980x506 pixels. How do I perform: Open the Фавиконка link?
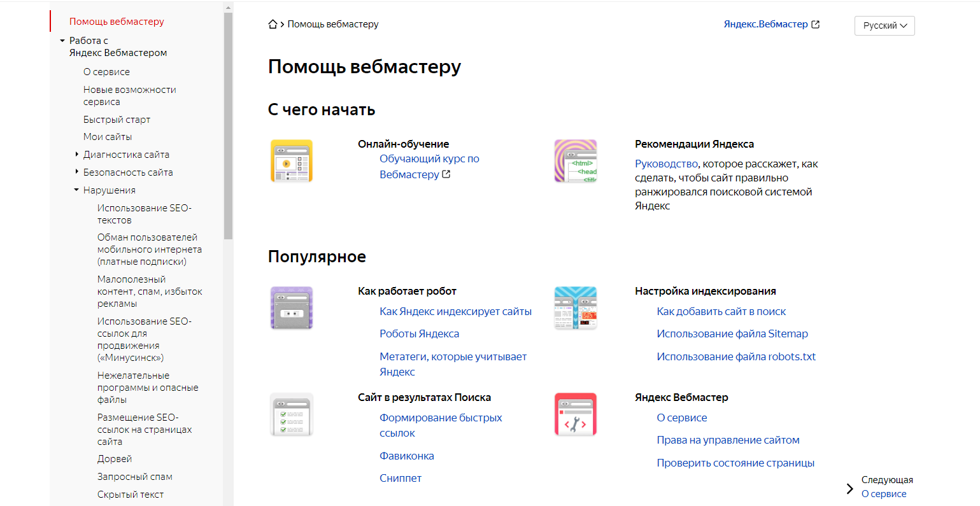[x=407, y=456]
